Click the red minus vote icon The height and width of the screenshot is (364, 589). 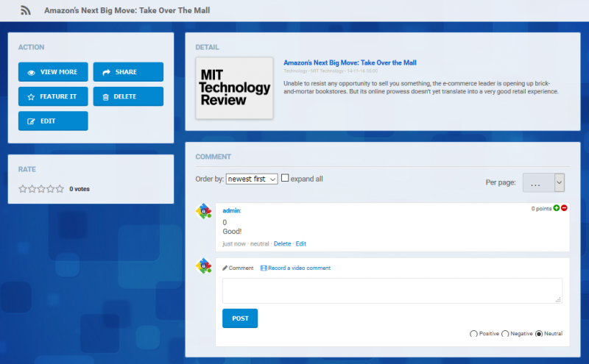coord(564,208)
